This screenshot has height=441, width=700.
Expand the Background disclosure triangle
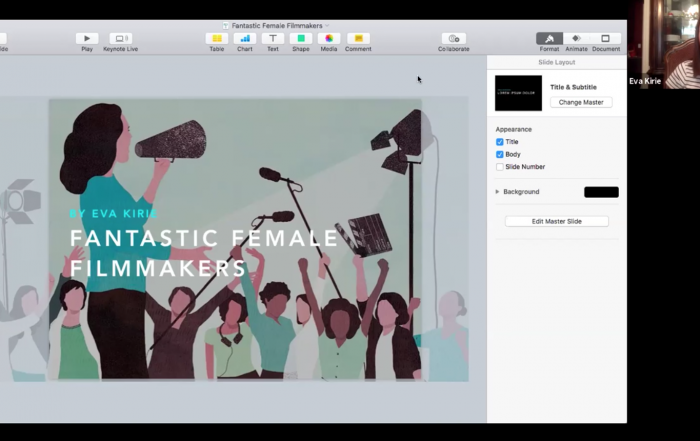coord(498,192)
